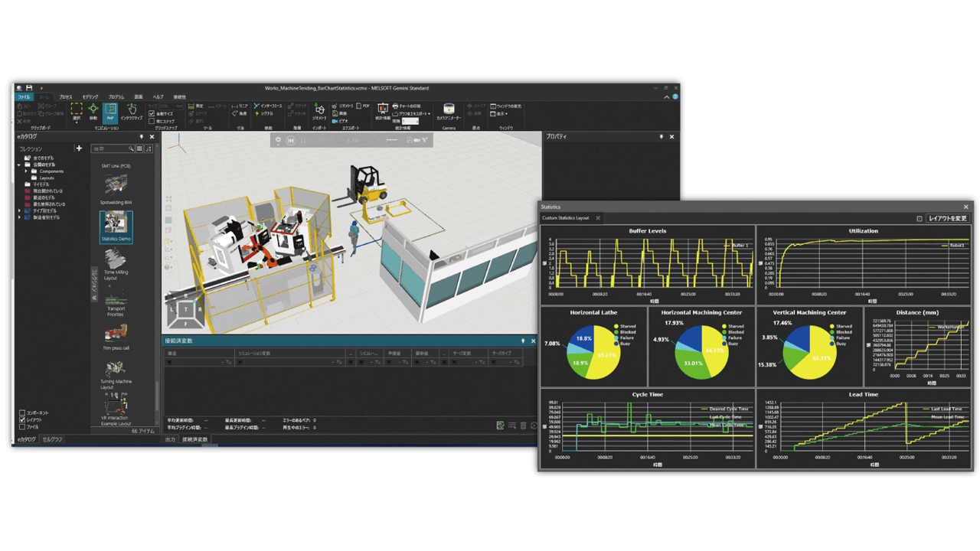Click the 統計情報 (Statistics) icon in the ribbon
Screen dimensions: 980x551
381,109
